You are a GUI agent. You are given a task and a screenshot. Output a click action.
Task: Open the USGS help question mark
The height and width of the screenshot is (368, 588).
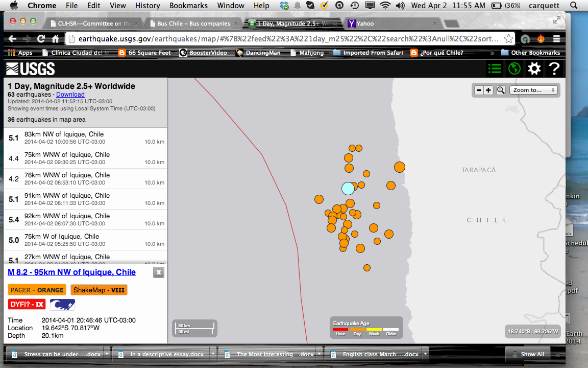tap(554, 68)
